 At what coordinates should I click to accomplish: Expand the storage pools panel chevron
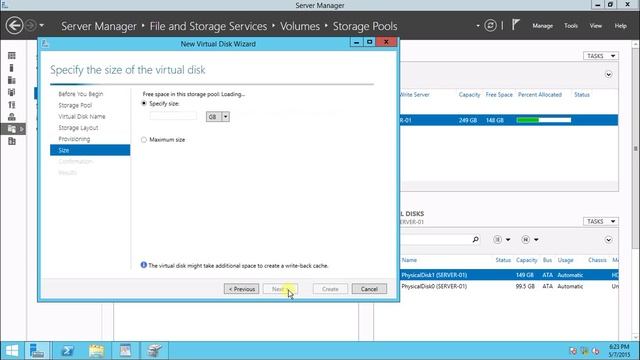608,75
